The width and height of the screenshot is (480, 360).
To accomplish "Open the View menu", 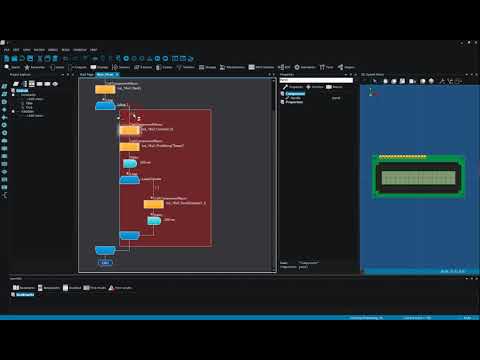I will pos(27,50).
